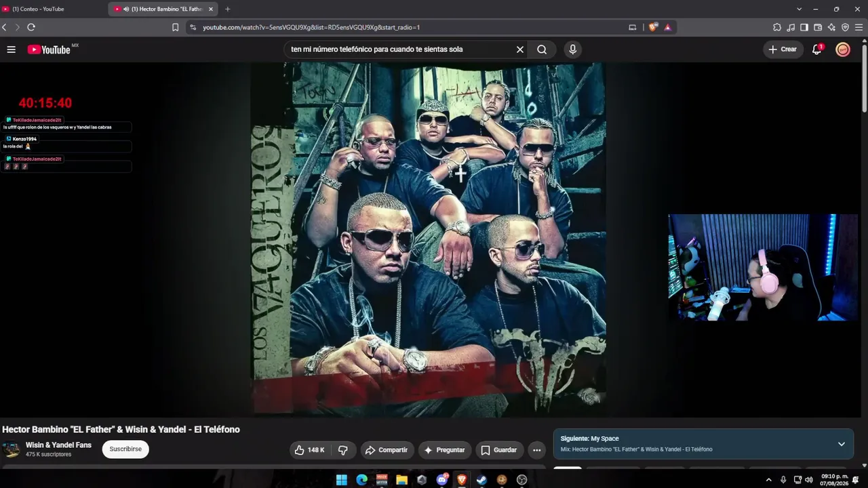The image size is (868, 488).
Task: Reload the YouTube page
Action: tap(31, 27)
